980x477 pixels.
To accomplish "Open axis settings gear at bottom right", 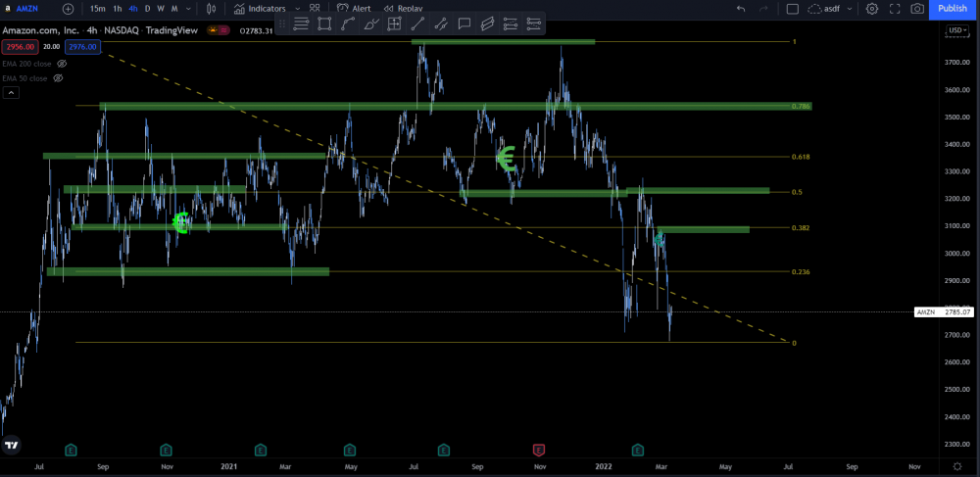I will click(957, 466).
